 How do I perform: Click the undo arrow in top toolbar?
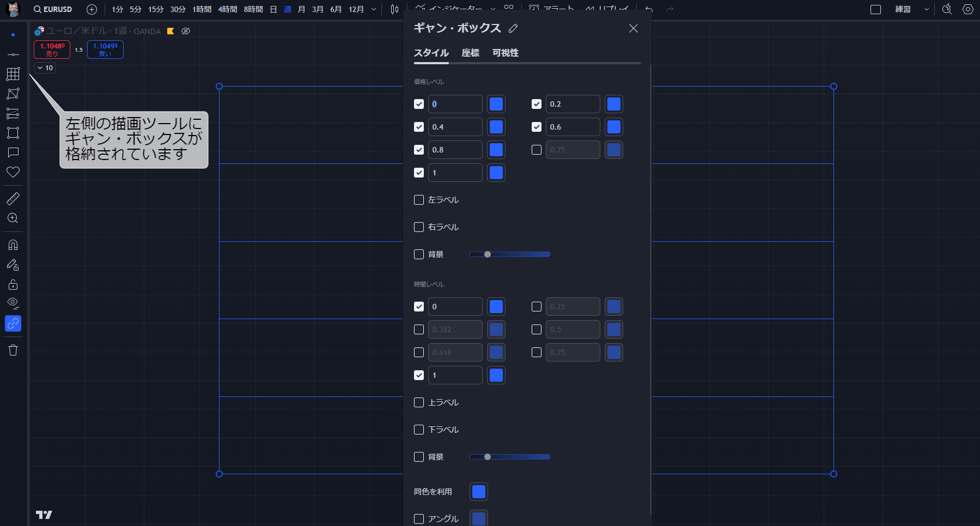tap(649, 9)
